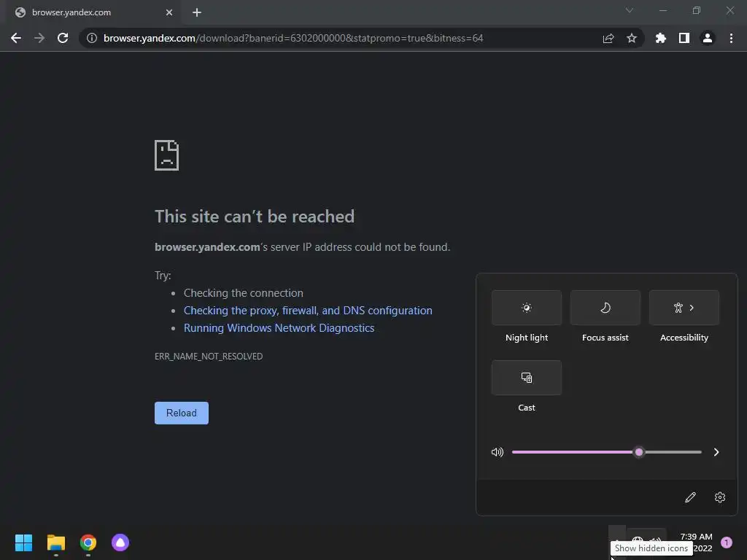The image size is (747, 560).
Task: Open all settings gear icon
Action: [x=720, y=497]
